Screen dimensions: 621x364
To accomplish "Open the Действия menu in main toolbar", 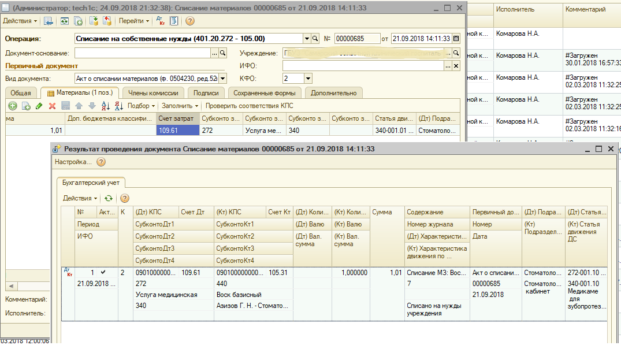I will point(20,21).
